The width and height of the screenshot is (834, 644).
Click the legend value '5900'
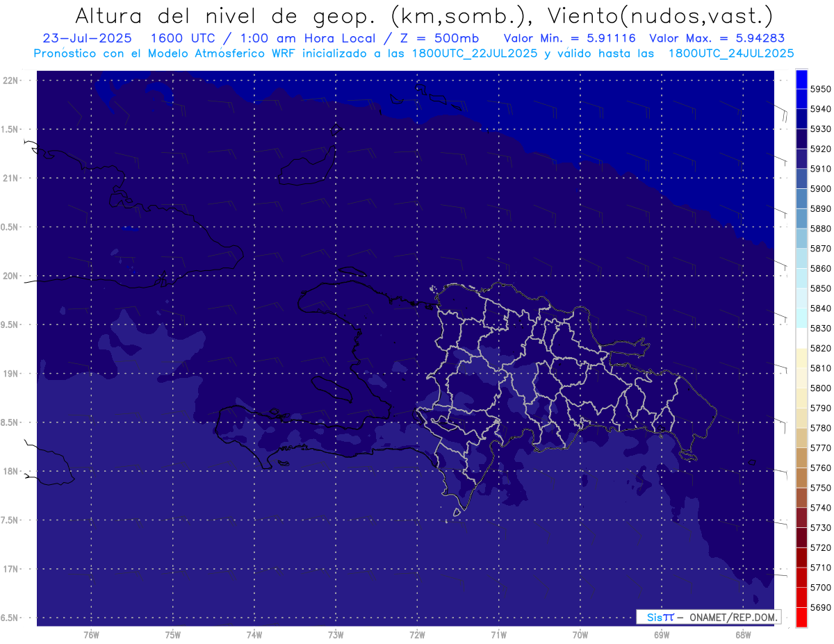pyautogui.click(x=821, y=188)
